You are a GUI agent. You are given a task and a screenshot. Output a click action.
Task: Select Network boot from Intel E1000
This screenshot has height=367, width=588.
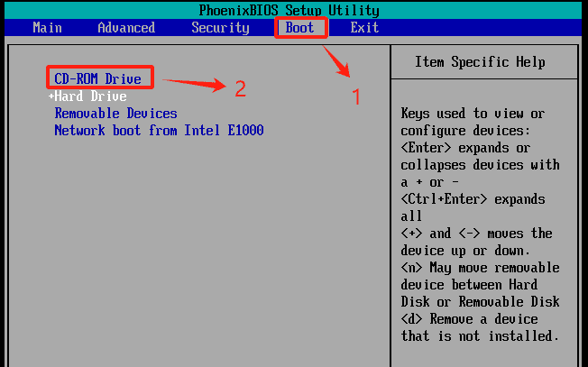(159, 131)
